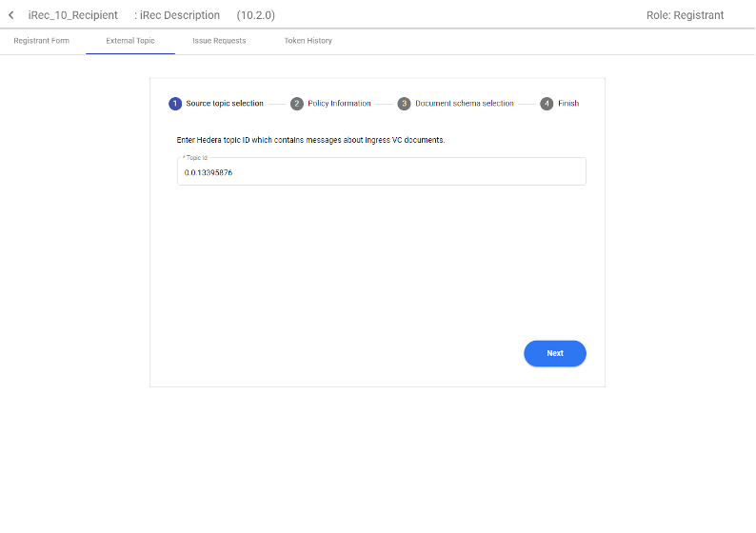
Task: Go to the Finish step label
Action: tap(568, 104)
